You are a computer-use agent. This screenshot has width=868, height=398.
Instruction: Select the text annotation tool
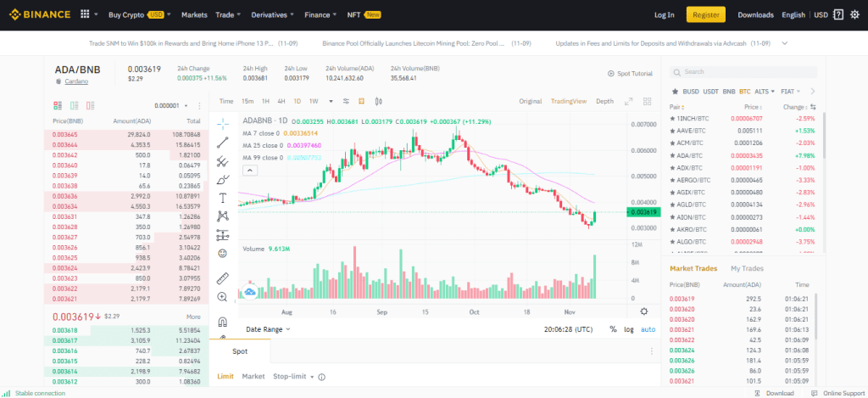223,198
